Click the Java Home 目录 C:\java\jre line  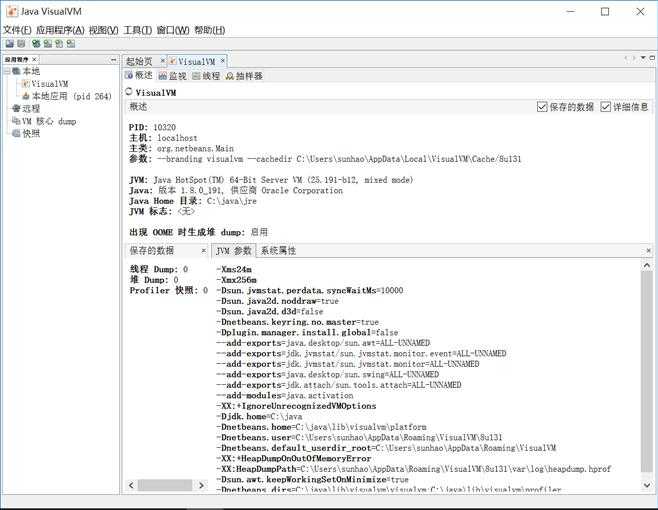193,201
